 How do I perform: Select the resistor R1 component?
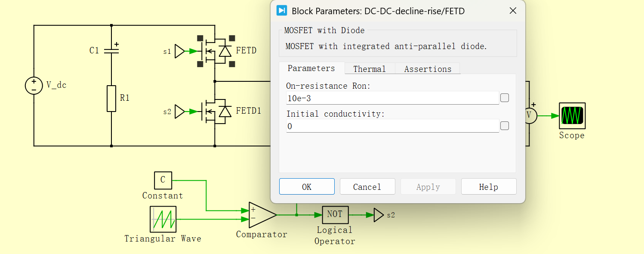click(111, 99)
